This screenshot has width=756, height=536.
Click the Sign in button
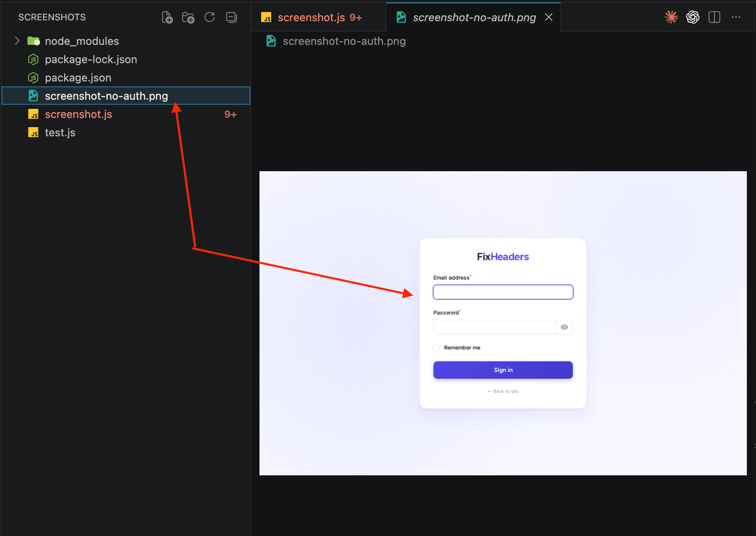(x=503, y=370)
